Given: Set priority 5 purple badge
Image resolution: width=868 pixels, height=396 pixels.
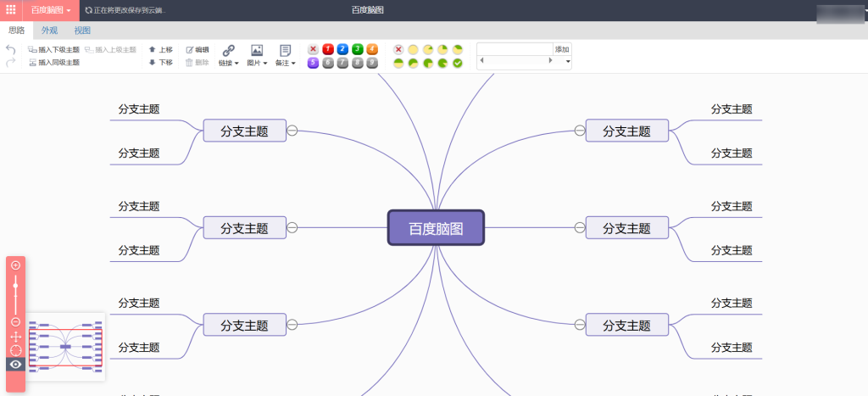Looking at the screenshot, I should [x=314, y=63].
